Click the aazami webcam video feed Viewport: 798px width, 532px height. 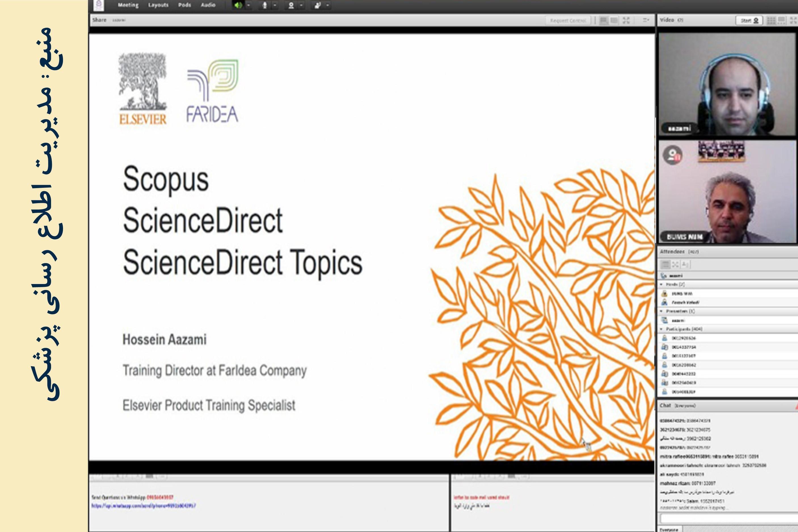(x=727, y=84)
